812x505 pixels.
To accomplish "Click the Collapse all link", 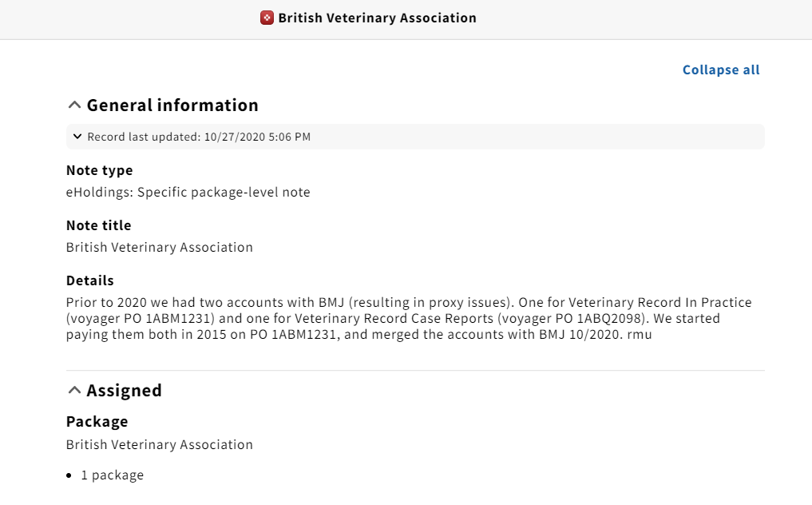I will (x=721, y=70).
